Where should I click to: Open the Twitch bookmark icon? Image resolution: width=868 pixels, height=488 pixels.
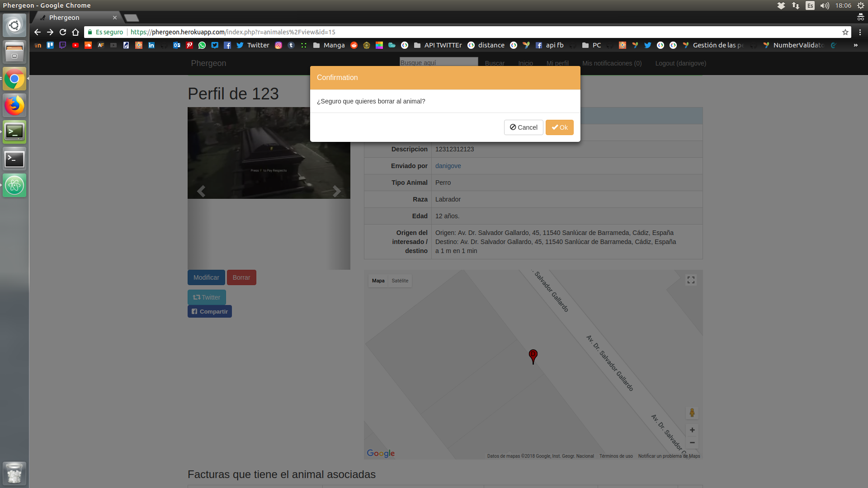(x=63, y=45)
